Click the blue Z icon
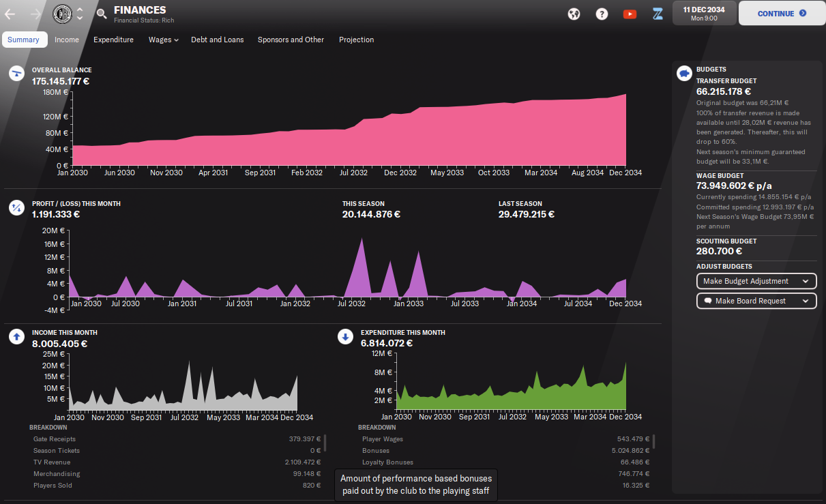 click(x=658, y=14)
